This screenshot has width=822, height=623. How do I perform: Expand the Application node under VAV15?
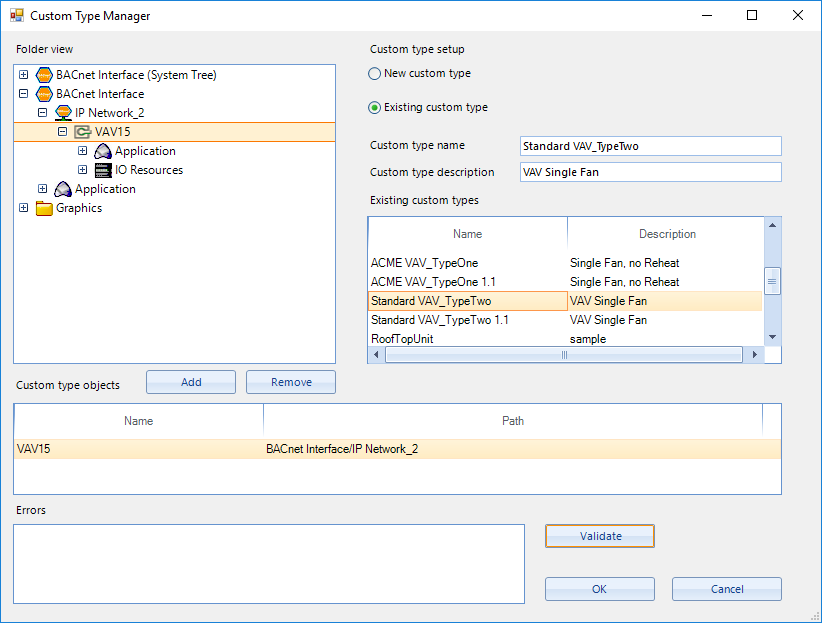coord(82,151)
